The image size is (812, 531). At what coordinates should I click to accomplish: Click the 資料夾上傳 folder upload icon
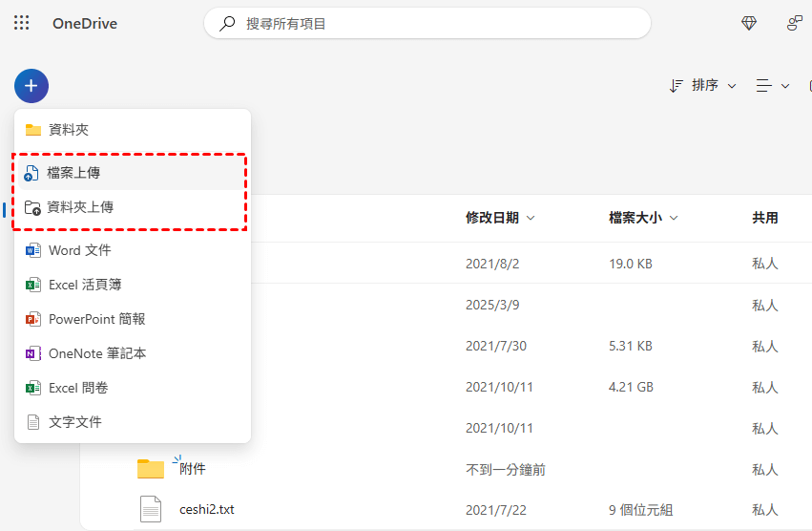(32, 207)
